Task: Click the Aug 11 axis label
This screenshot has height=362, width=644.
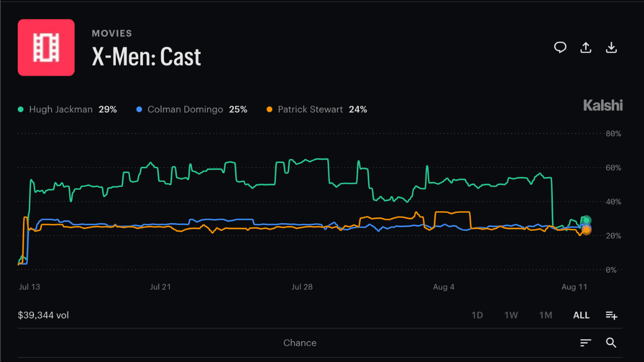Action: 575,287
